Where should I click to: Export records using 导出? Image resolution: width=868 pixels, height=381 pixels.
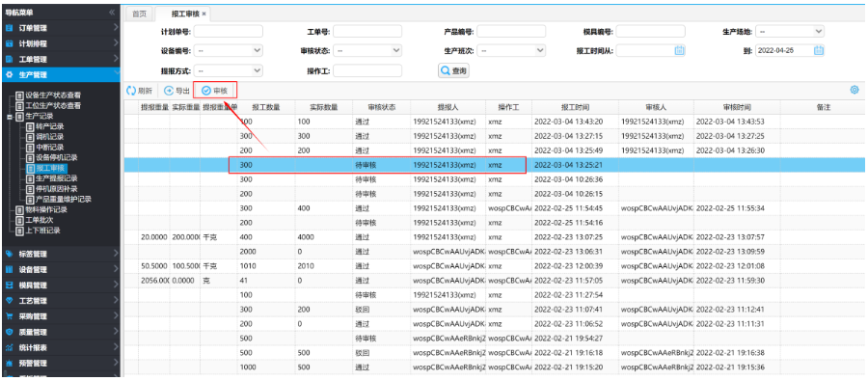(x=177, y=91)
